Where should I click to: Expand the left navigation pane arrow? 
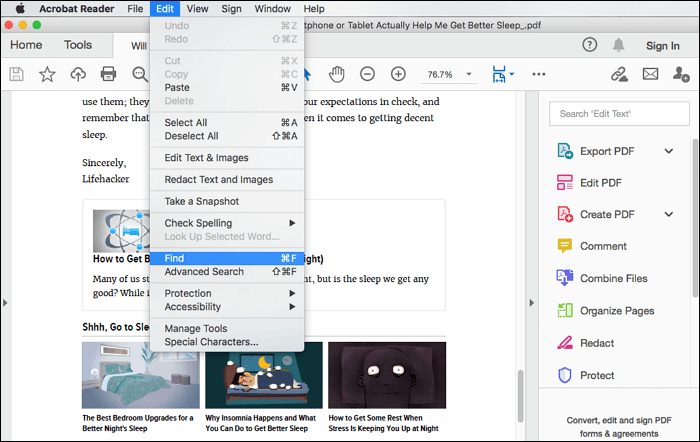click(x=5, y=303)
